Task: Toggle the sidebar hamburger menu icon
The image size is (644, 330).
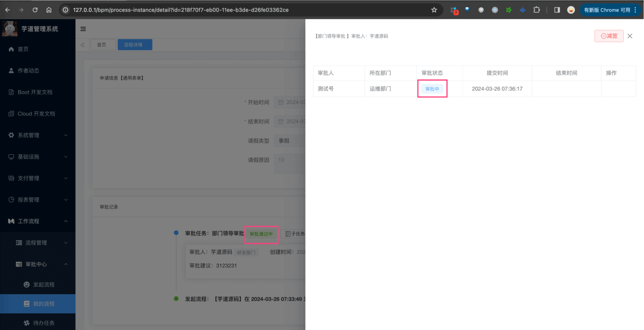Action: tap(83, 29)
